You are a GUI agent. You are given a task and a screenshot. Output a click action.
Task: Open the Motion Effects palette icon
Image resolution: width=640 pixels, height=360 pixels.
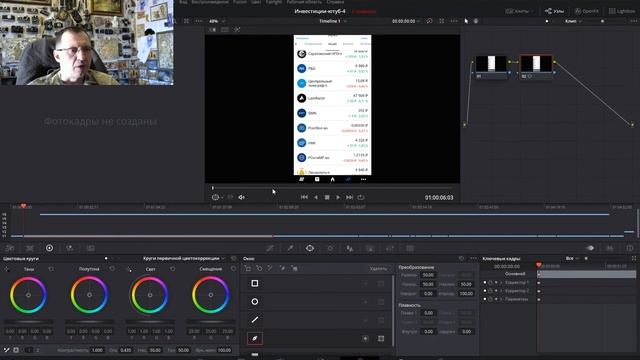(x=91, y=248)
